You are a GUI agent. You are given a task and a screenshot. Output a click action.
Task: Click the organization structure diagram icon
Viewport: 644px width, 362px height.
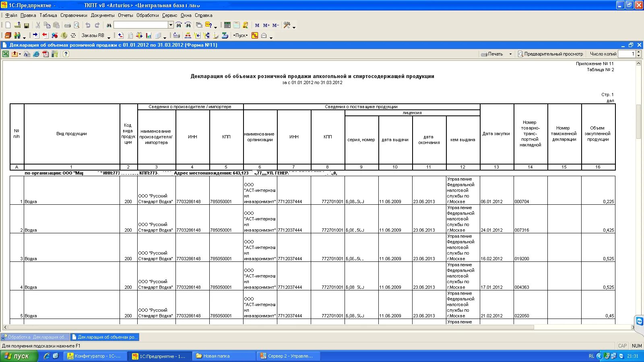click(x=188, y=35)
